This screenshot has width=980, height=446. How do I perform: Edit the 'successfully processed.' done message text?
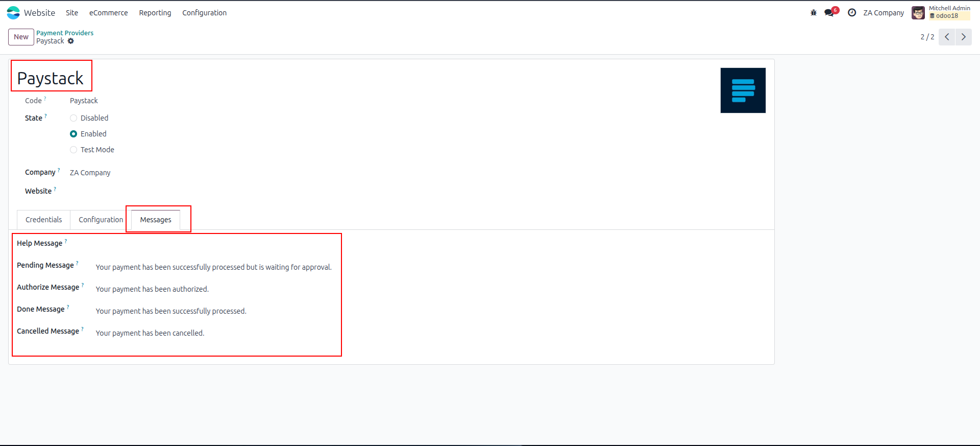click(171, 311)
